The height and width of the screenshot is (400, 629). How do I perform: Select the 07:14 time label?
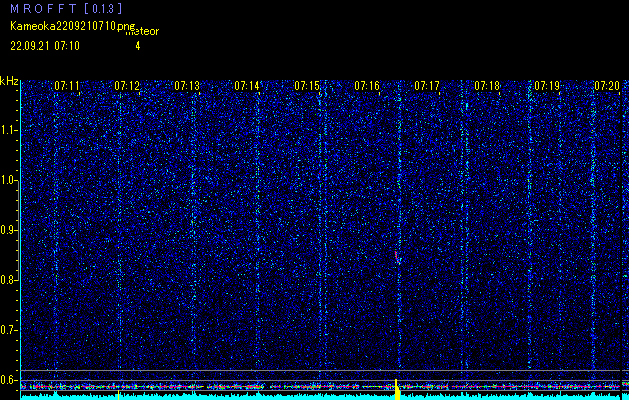coord(247,86)
